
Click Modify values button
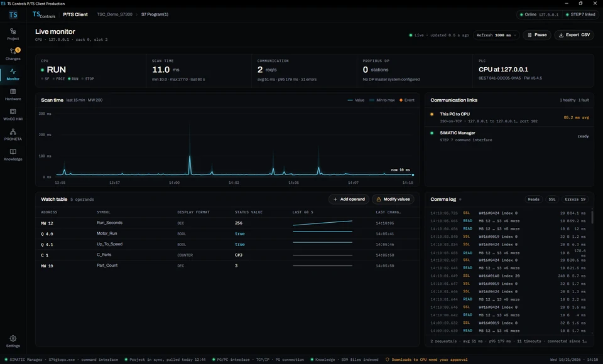(393, 199)
